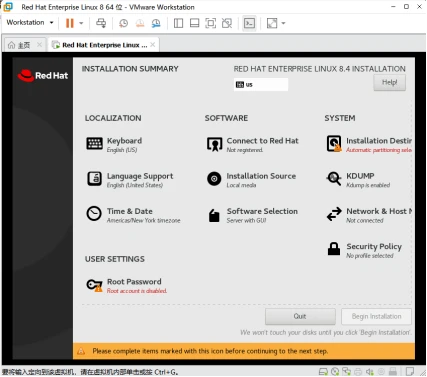Open the snapshot manager icon
Image resolution: width=427 pixels, height=377 pixels.
click(156, 23)
